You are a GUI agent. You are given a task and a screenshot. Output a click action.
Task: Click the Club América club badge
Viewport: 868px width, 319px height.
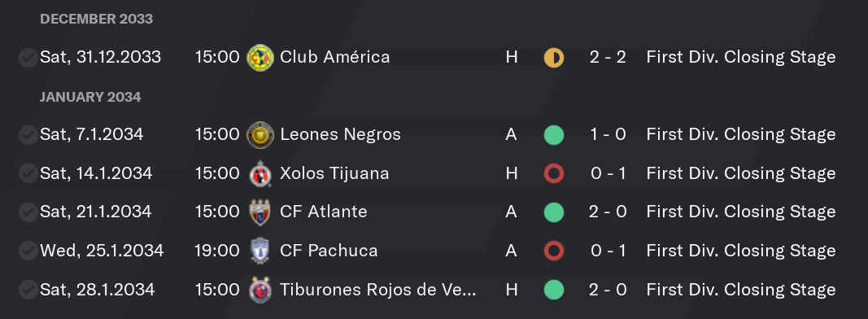(x=260, y=58)
